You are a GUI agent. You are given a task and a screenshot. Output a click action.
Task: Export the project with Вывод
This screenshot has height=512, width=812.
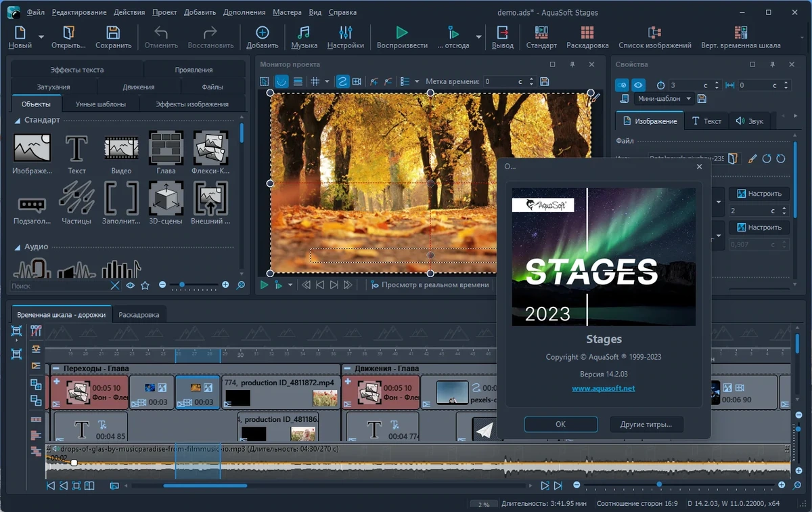502,37
